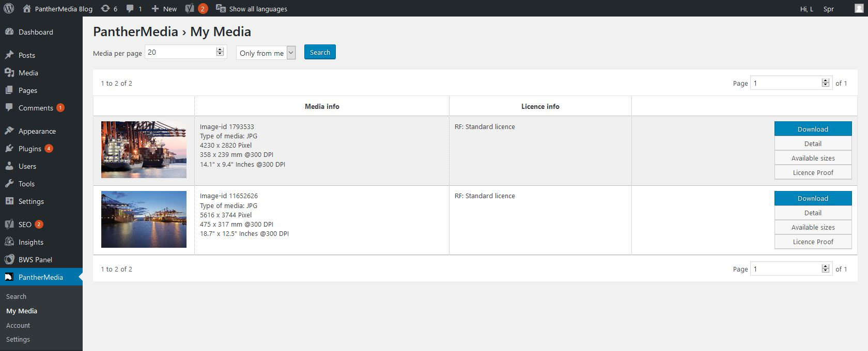Select My Media submenu item
868x351 pixels.
[x=22, y=311]
